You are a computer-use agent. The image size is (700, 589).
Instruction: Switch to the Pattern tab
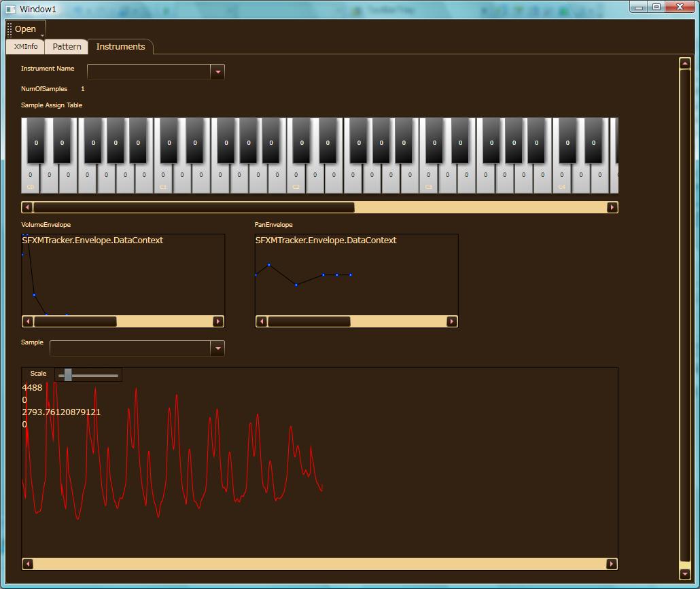(67, 47)
